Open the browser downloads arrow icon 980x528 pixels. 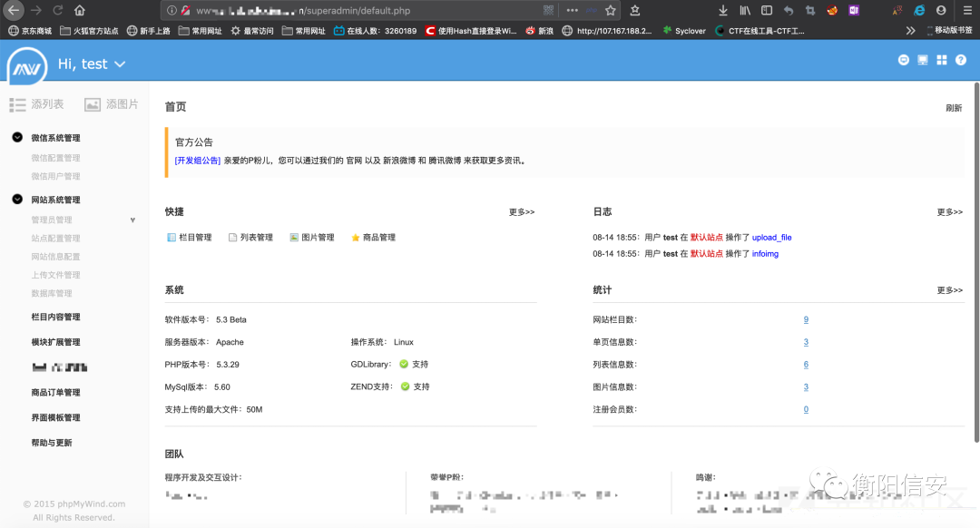point(723,10)
